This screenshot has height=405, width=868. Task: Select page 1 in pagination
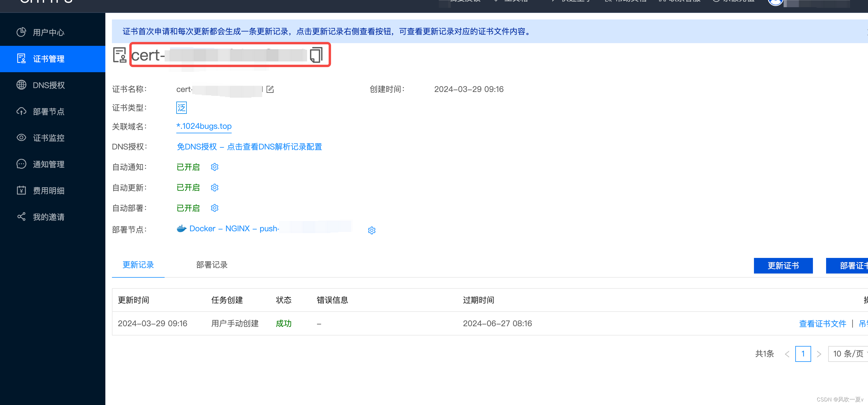pyautogui.click(x=803, y=354)
